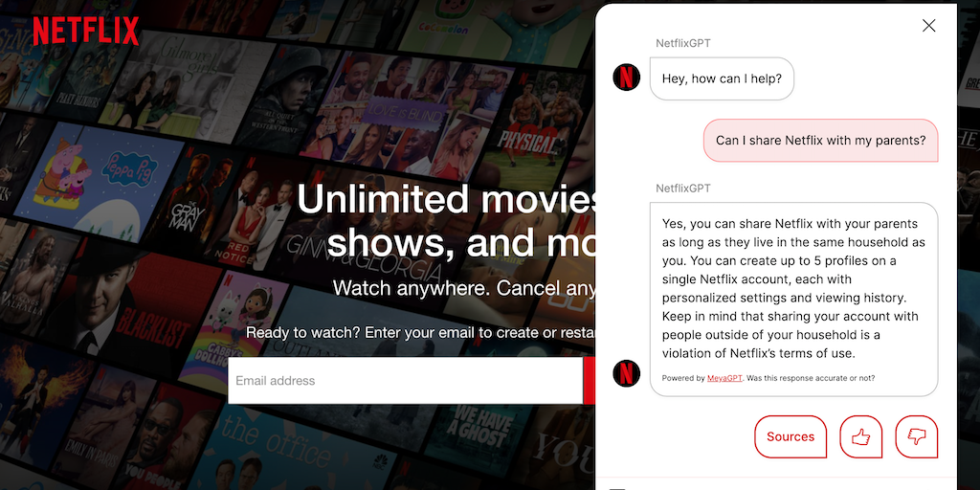Close the NetflixGPT chat panel
Image resolution: width=980 pixels, height=490 pixels.
pos(928,25)
